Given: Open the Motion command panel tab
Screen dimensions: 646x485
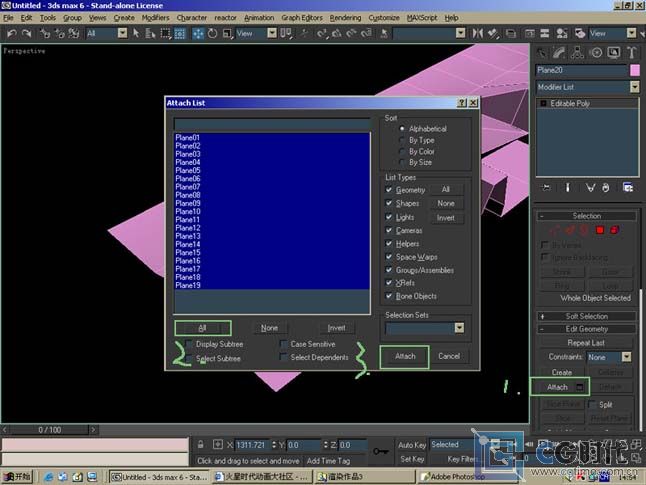Looking at the screenshot, I should 596,53.
